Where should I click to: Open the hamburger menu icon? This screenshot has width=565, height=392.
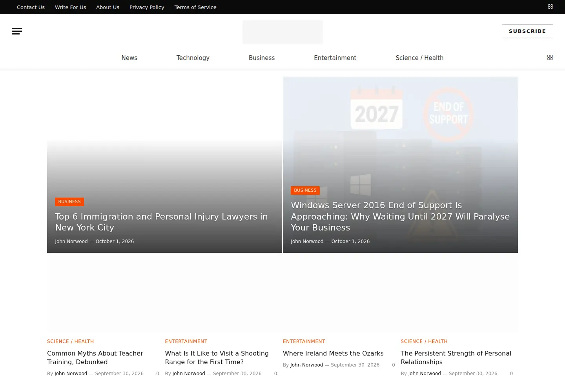point(17,31)
